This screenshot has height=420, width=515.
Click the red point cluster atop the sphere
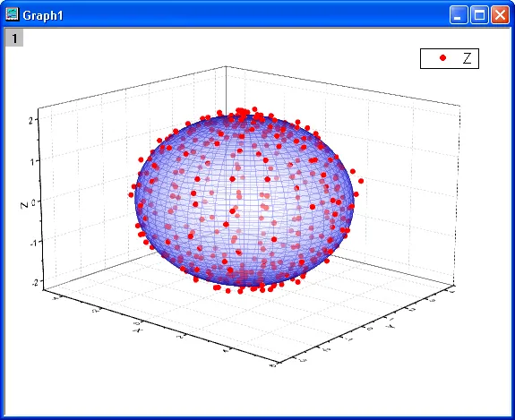(x=243, y=112)
